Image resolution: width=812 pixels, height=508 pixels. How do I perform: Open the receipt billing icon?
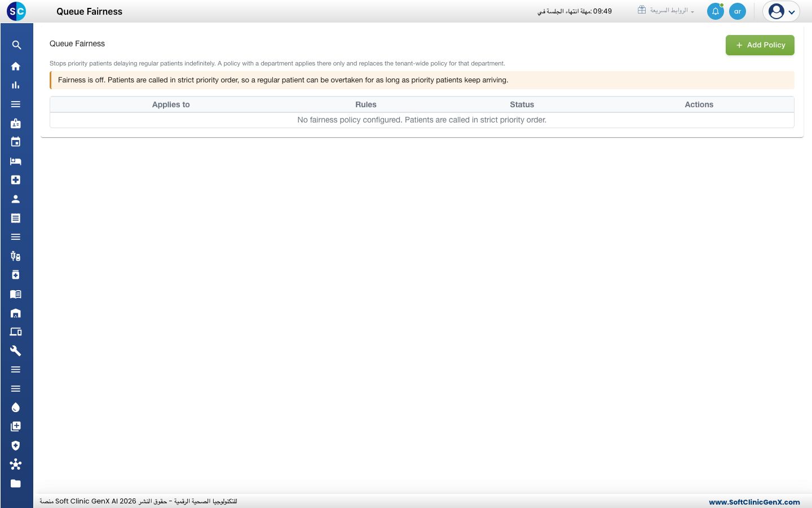coord(16,218)
